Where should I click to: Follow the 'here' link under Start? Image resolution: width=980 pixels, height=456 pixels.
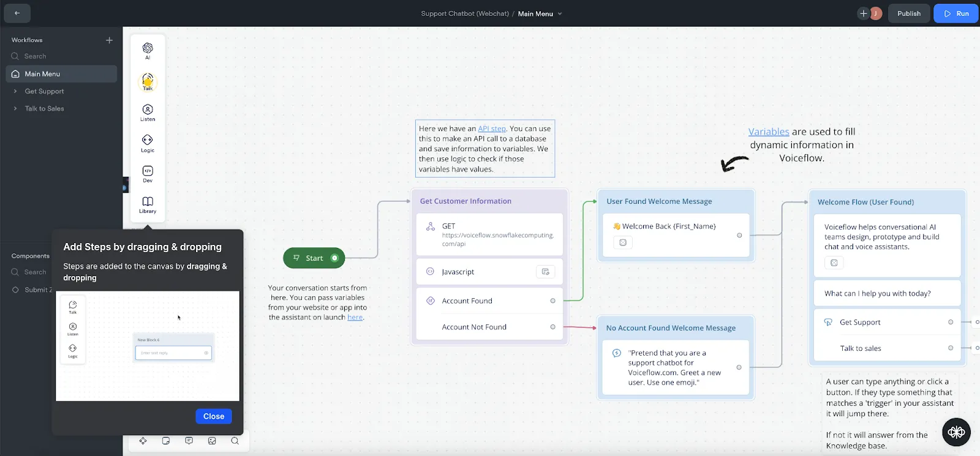click(355, 317)
